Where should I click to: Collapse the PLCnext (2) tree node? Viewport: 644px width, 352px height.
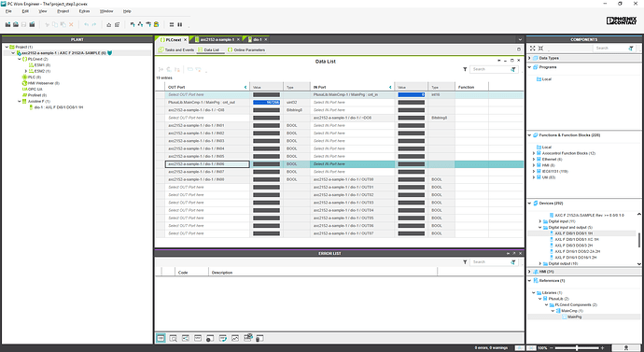coord(19,59)
